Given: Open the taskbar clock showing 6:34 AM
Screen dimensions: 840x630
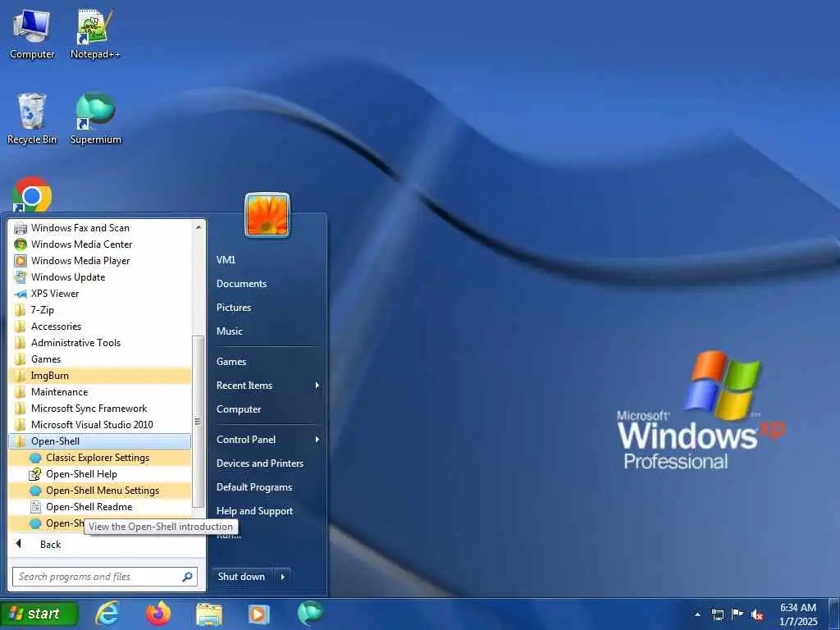Looking at the screenshot, I should [798, 614].
